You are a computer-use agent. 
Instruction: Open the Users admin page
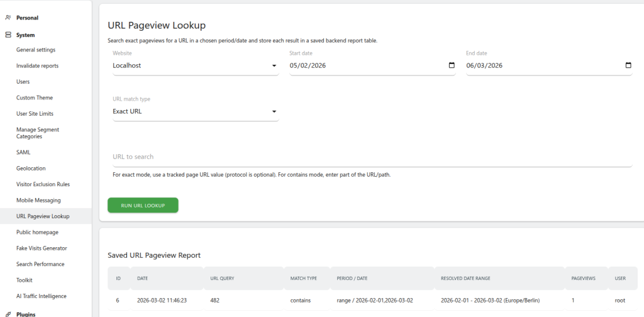click(x=23, y=82)
